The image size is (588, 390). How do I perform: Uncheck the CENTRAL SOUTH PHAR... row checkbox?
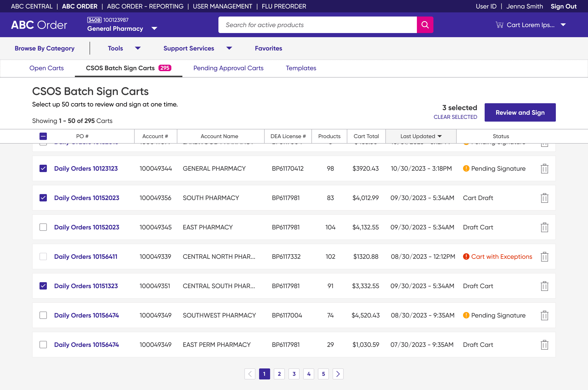click(43, 286)
